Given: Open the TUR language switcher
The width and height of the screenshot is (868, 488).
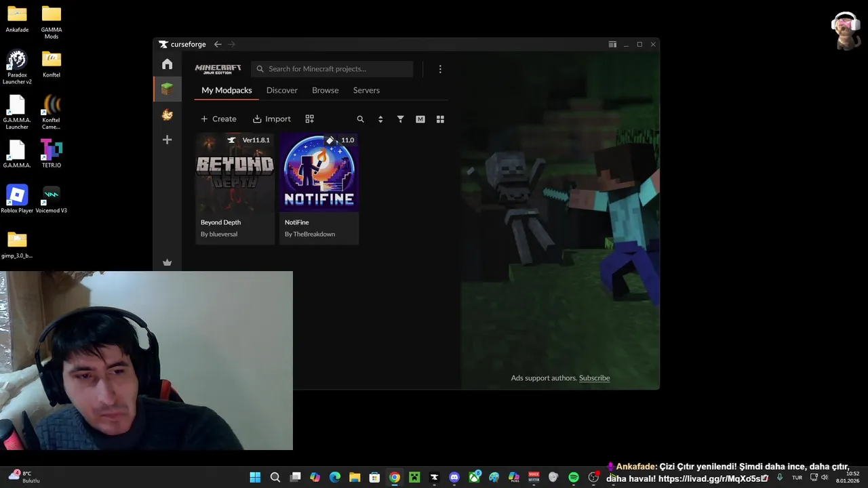Looking at the screenshot, I should 797,477.
